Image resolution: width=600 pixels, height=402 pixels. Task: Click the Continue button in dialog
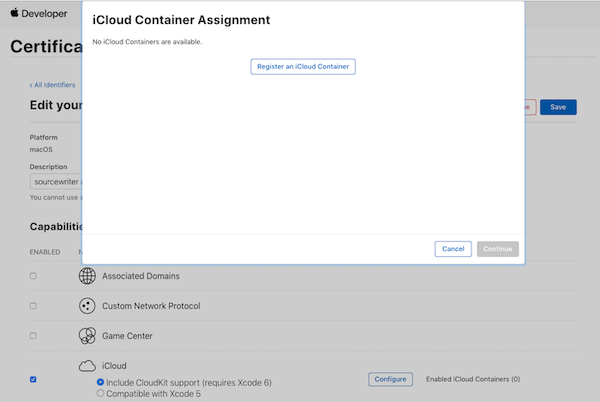pos(498,249)
